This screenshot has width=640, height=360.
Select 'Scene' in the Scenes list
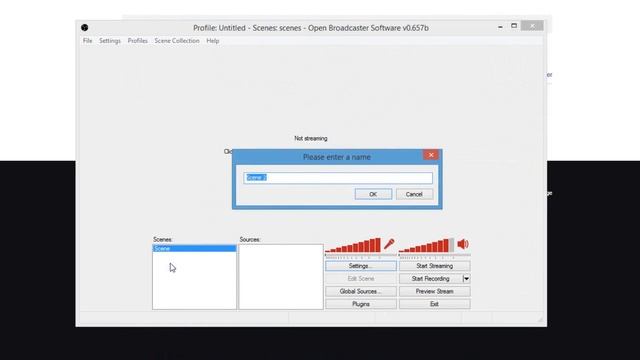coord(194,248)
